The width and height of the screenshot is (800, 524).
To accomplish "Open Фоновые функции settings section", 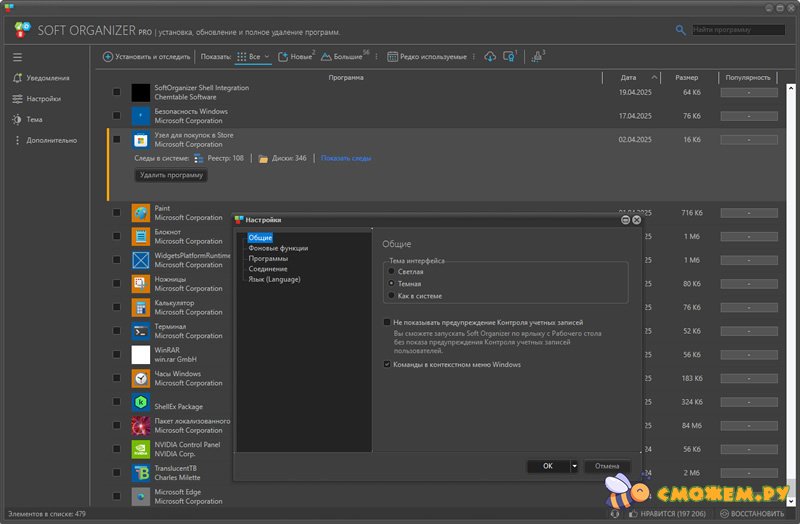I will tap(278, 248).
